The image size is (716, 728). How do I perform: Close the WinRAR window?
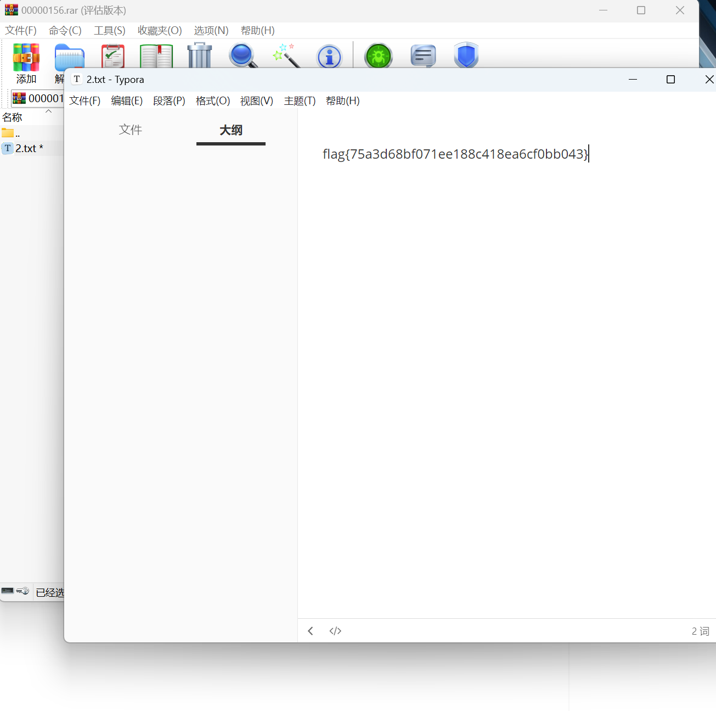pyautogui.click(x=680, y=10)
